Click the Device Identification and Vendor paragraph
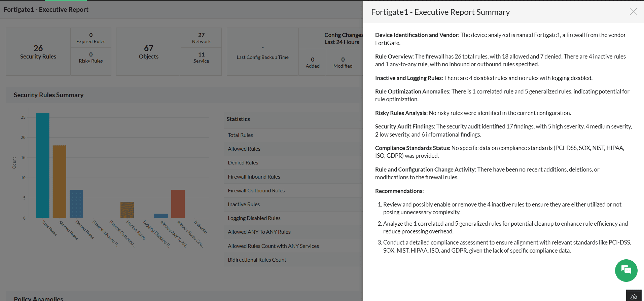 click(500, 39)
